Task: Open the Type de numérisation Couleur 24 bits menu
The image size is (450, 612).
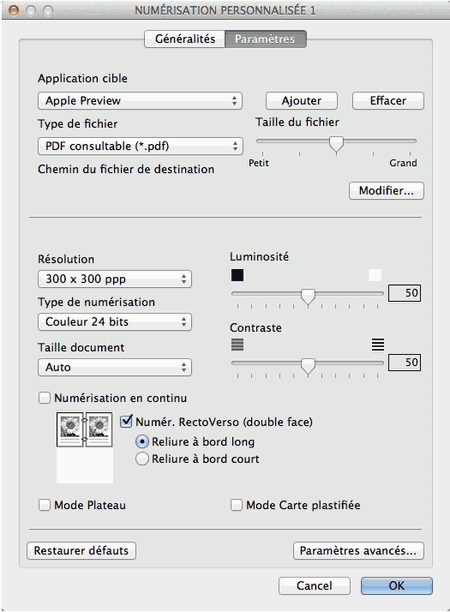Action: [x=115, y=322]
